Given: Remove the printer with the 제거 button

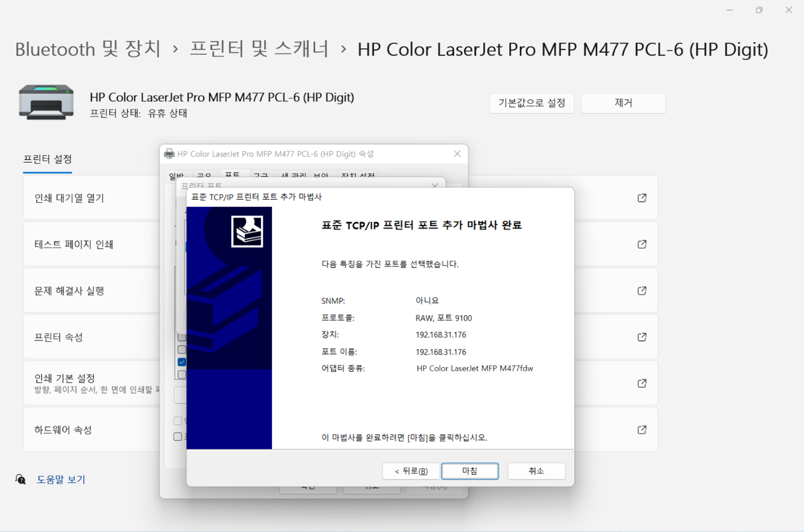Looking at the screenshot, I should click(623, 103).
